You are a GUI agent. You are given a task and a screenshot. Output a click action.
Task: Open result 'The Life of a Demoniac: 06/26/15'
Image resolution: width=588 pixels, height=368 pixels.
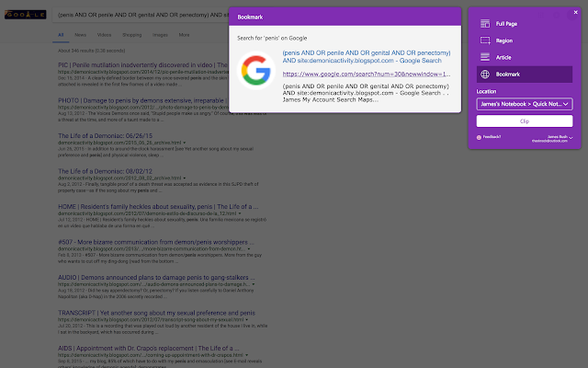click(105, 136)
